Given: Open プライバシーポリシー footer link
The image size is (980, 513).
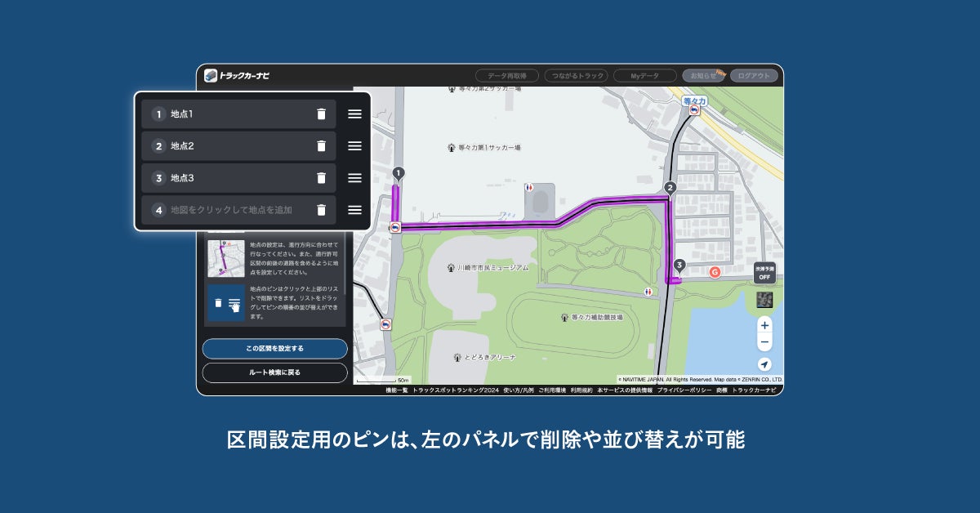Looking at the screenshot, I should (684, 390).
